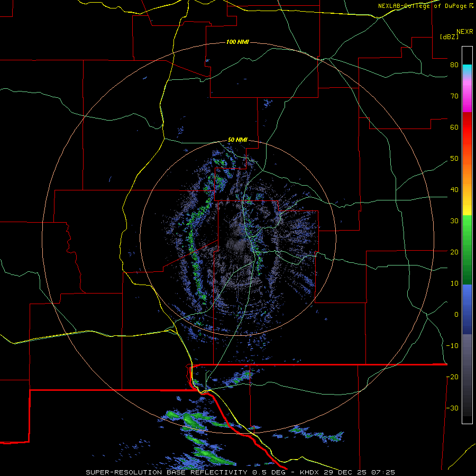
Task: Click the "SUPER-RESOLUTION BASE REFLECTIVITY" caption at the bottom
Action: coord(167,472)
